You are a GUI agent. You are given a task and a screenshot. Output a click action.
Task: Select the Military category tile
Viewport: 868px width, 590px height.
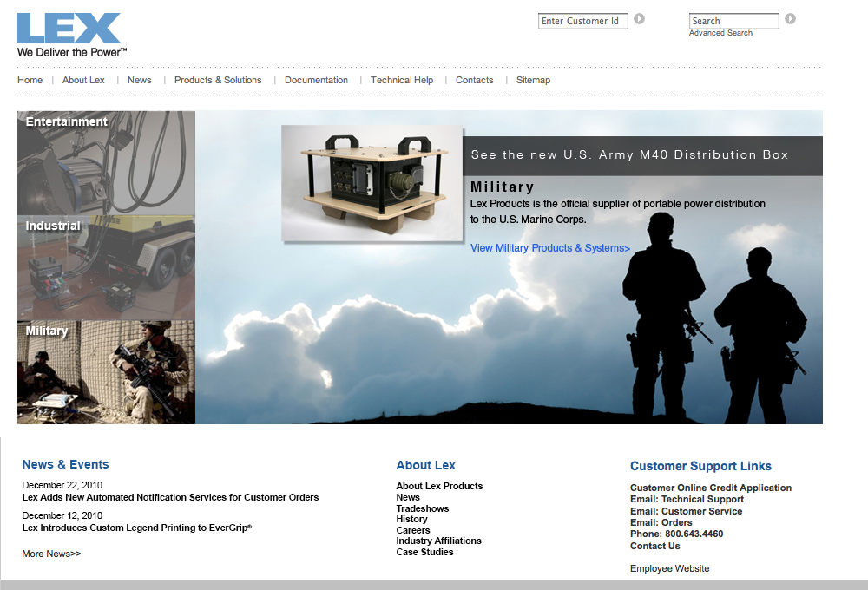pos(106,372)
